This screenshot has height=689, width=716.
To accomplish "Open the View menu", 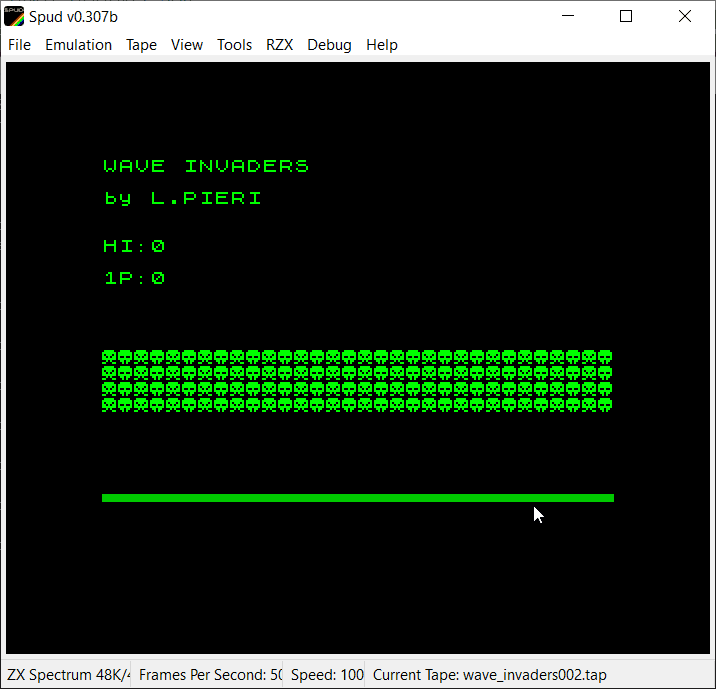I will (x=187, y=45).
